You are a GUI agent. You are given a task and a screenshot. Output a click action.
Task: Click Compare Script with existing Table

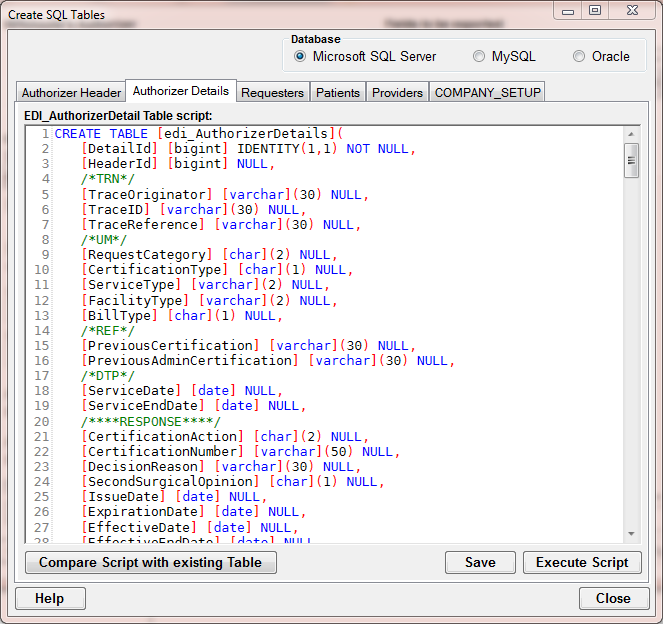(150, 562)
